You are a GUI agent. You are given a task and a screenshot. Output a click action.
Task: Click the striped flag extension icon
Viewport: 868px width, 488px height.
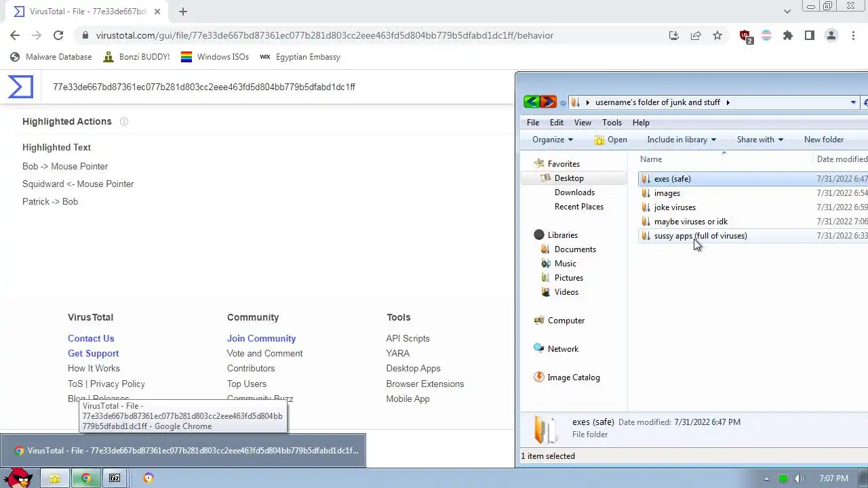point(766,35)
